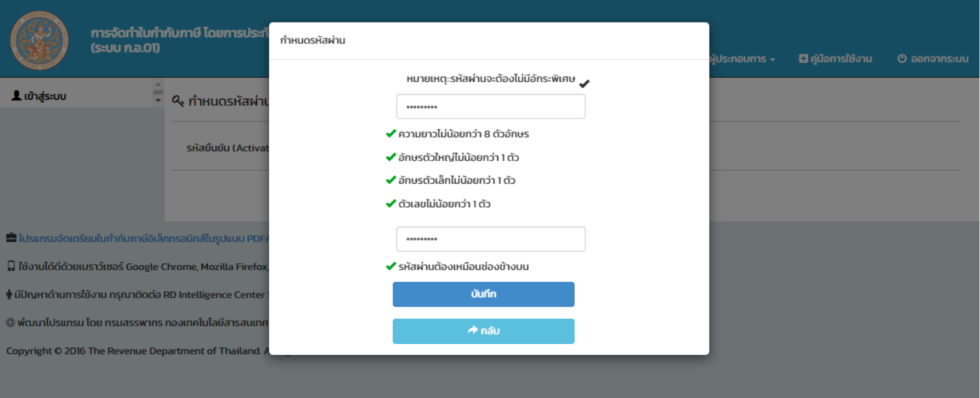Click the green check for lowercase letter rule

391,180
